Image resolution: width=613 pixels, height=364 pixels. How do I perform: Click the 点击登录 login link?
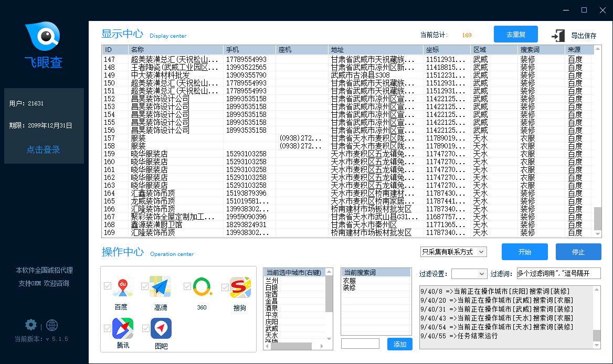point(44,149)
